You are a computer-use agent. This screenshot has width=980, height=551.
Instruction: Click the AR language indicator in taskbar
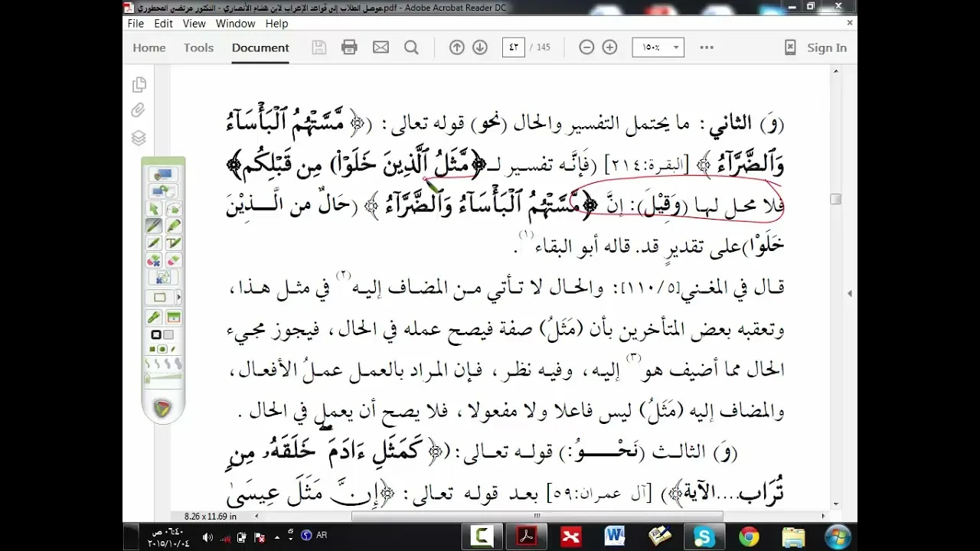(321, 536)
